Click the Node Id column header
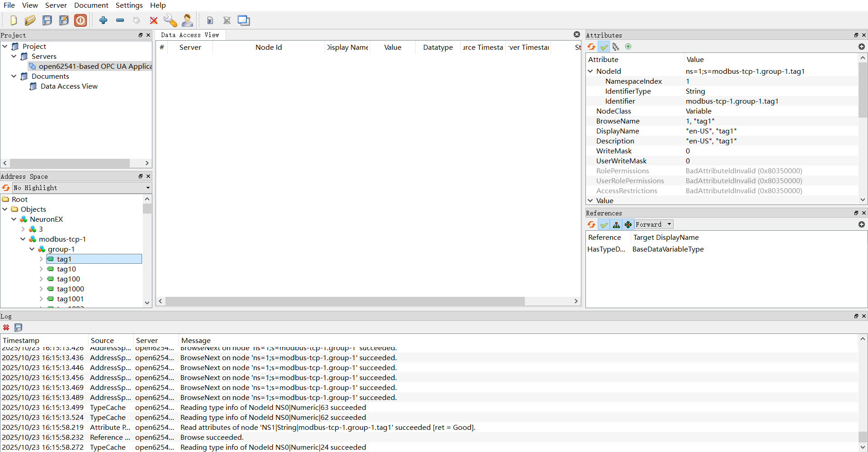 (x=269, y=48)
